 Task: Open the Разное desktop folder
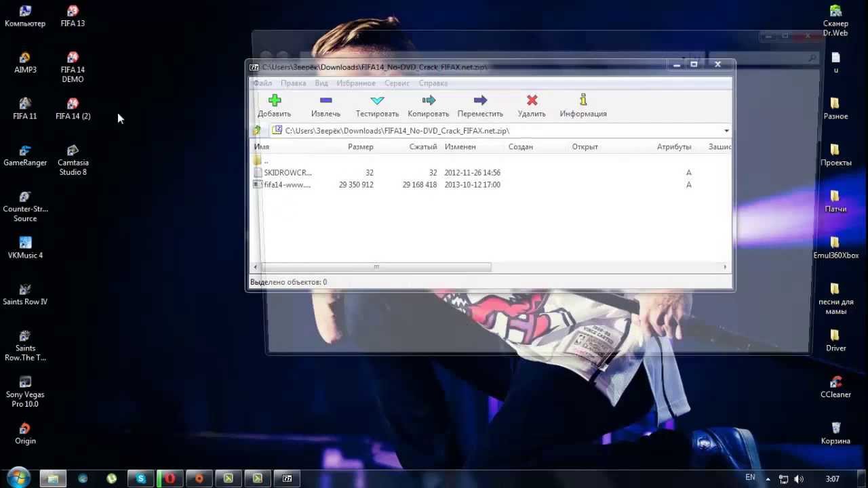[x=835, y=109]
